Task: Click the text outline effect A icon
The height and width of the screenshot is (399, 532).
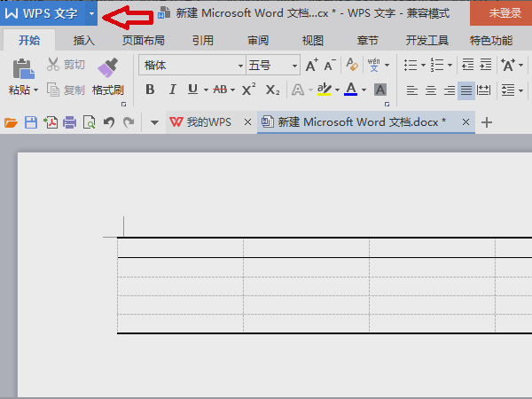Action: [298, 90]
